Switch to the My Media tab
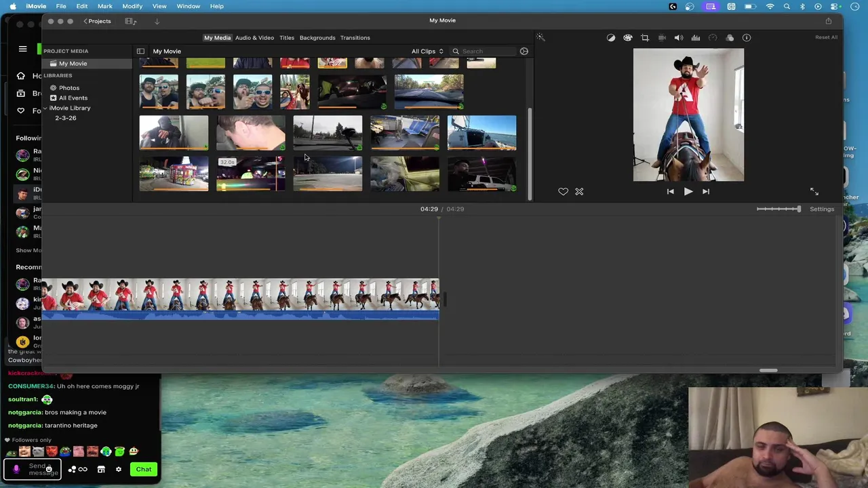This screenshot has width=868, height=488. (x=218, y=38)
